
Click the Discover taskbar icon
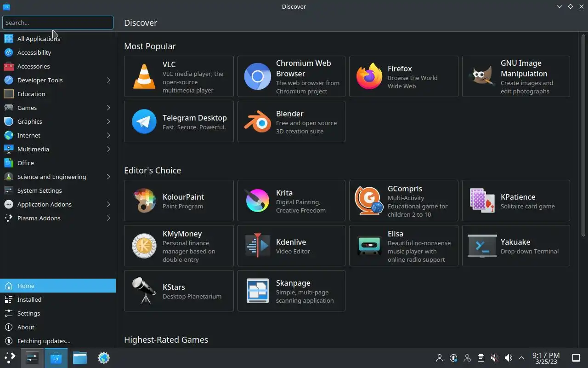point(56,358)
